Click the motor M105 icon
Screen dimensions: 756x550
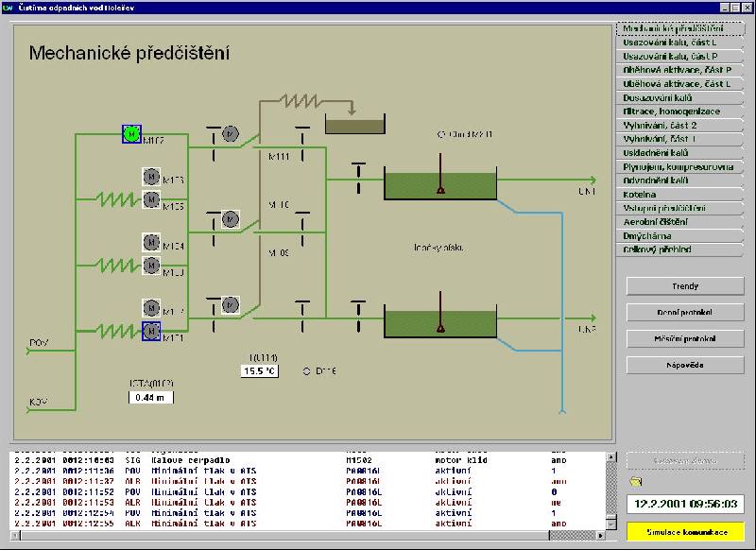(150, 198)
